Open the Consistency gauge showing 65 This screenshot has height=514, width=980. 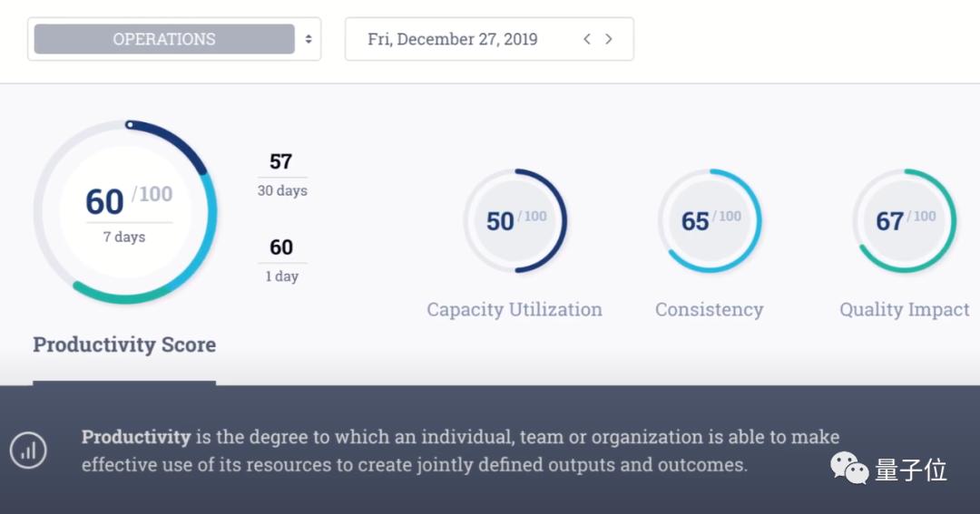click(710, 220)
